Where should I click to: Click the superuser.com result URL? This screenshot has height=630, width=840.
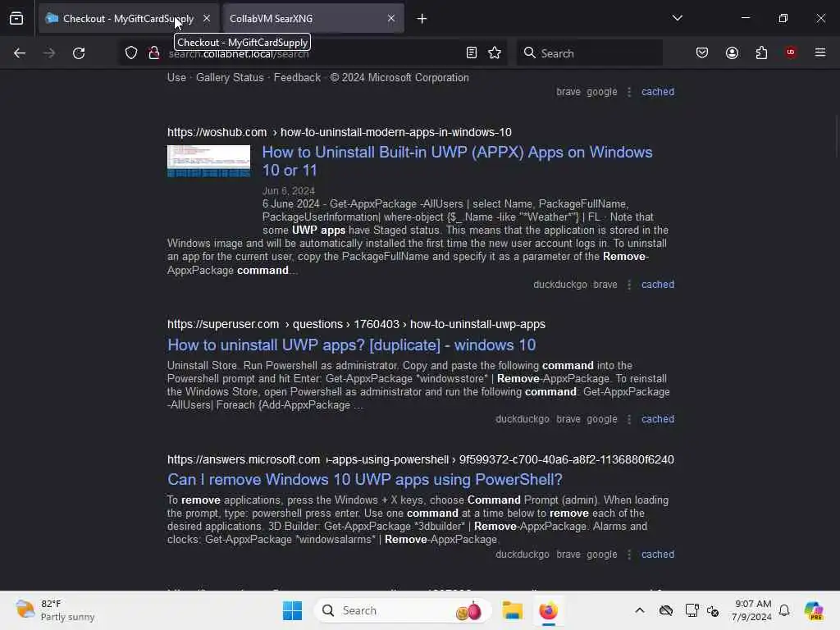(x=356, y=324)
